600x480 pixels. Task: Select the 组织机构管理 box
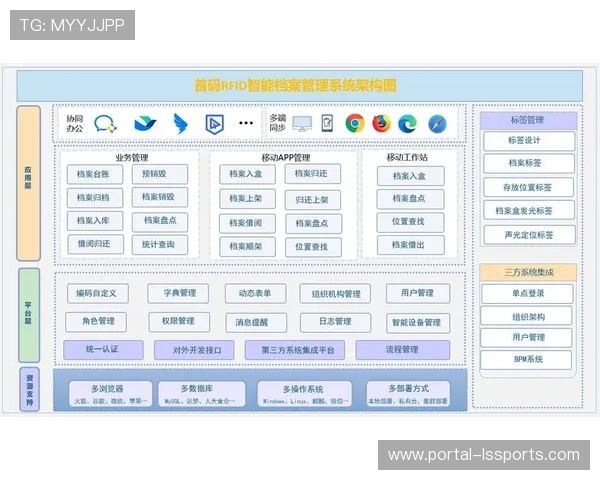(x=335, y=294)
